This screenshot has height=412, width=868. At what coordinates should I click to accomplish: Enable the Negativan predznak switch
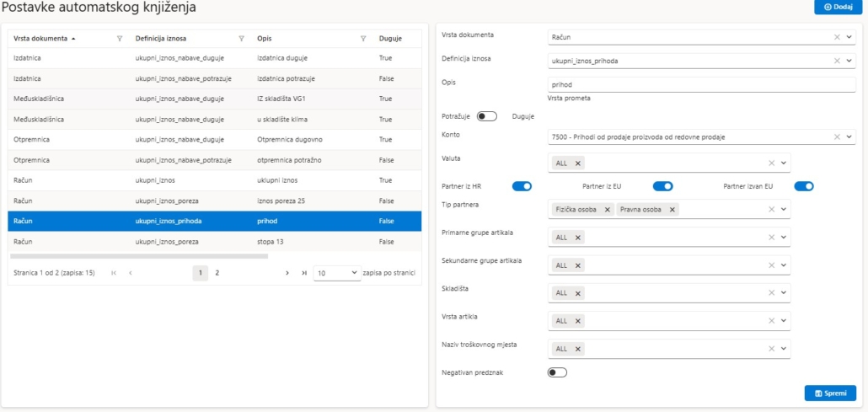557,372
